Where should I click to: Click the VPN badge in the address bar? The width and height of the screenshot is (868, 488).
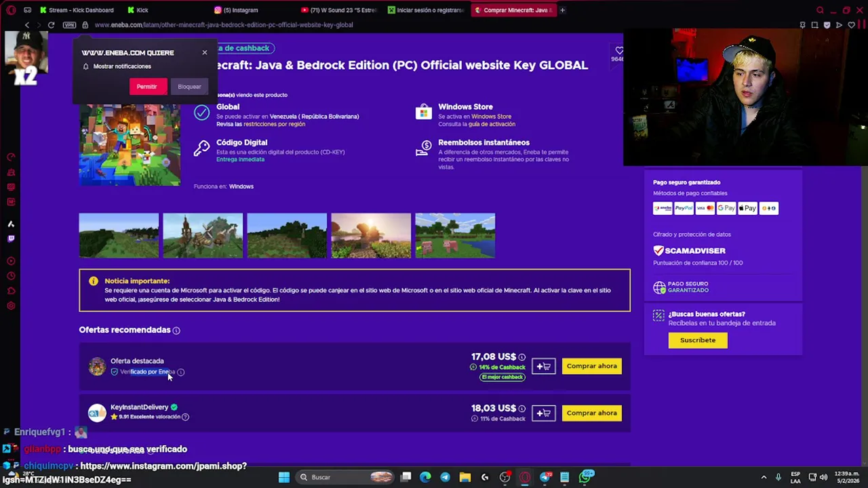point(69,25)
